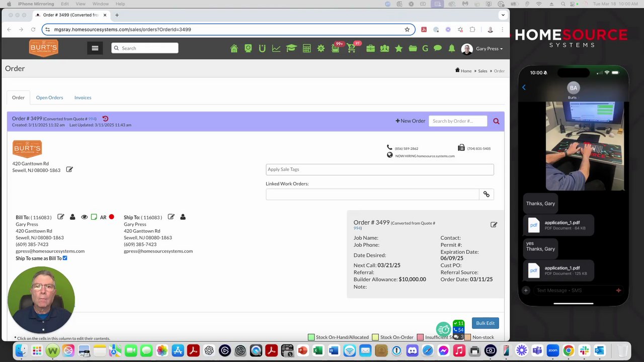This screenshot has height=362, width=644.
Task: Switch to the Open Orders tab
Action: pyautogui.click(x=49, y=98)
